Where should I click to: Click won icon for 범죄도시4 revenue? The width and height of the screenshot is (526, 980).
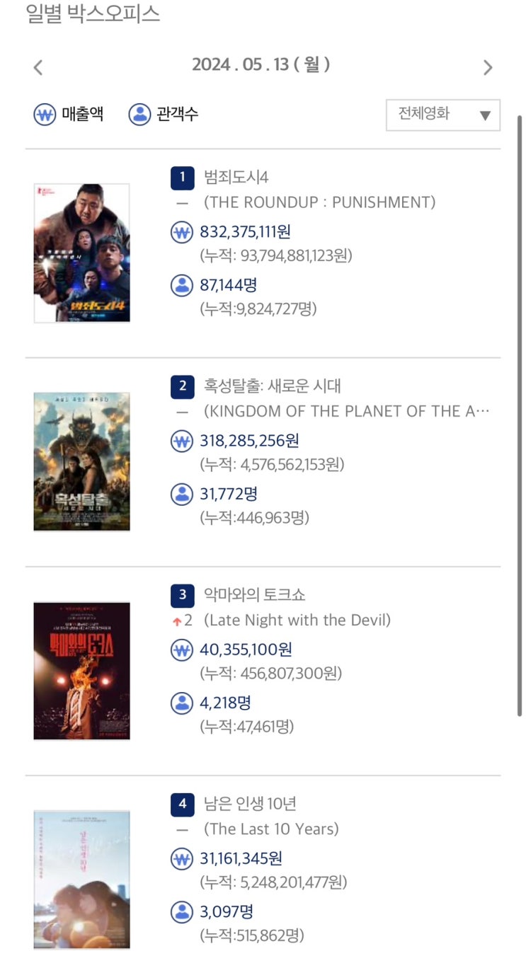tap(182, 232)
